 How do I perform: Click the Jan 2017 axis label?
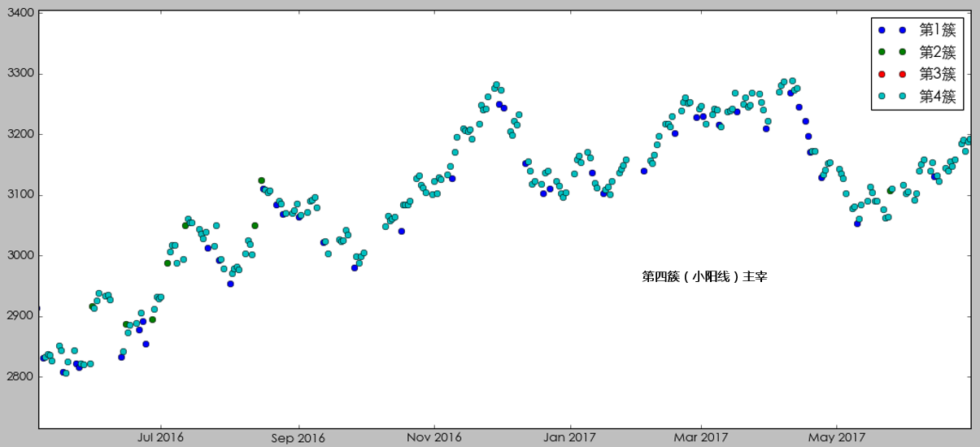(570, 437)
